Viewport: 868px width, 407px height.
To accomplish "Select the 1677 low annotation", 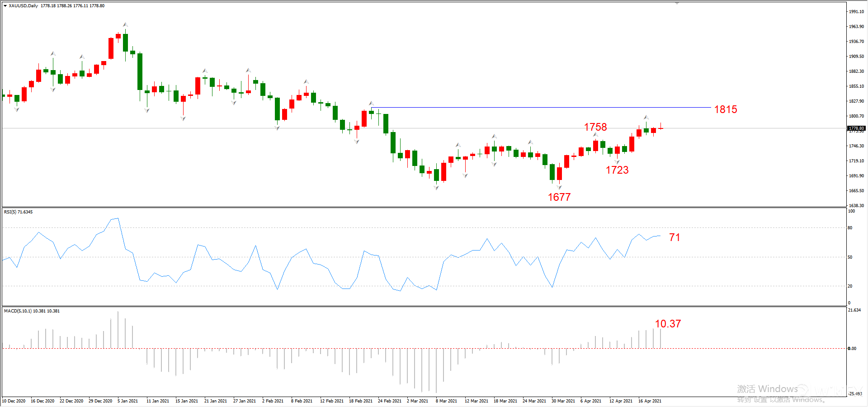I will [559, 197].
